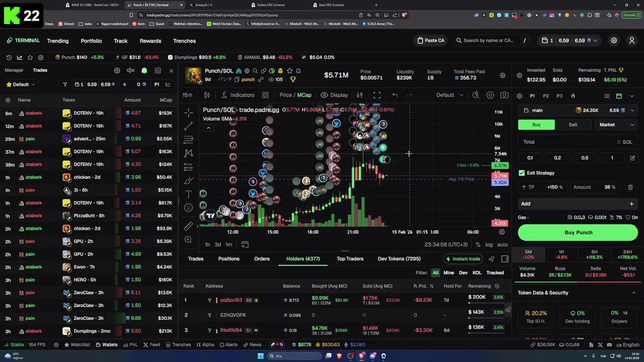Open wallet tracker panel settings gear
This screenshot has height=362, width=644.
click(x=117, y=71)
